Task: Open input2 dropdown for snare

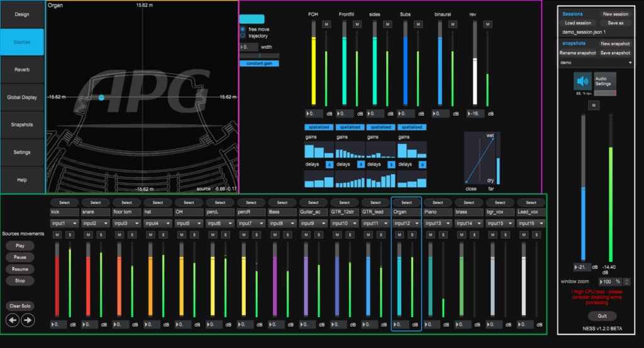Action: click(96, 223)
